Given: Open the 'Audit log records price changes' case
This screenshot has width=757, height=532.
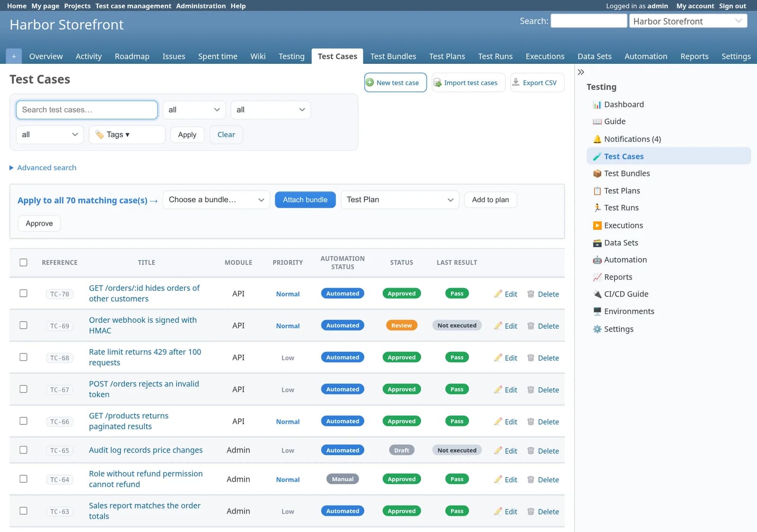Looking at the screenshot, I should coord(146,450).
